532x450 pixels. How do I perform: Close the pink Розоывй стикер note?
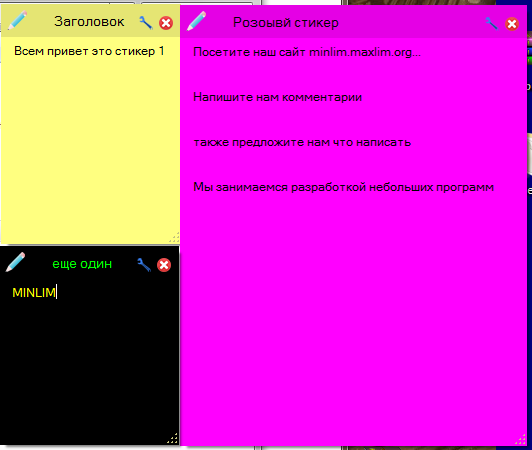pyautogui.click(x=512, y=24)
